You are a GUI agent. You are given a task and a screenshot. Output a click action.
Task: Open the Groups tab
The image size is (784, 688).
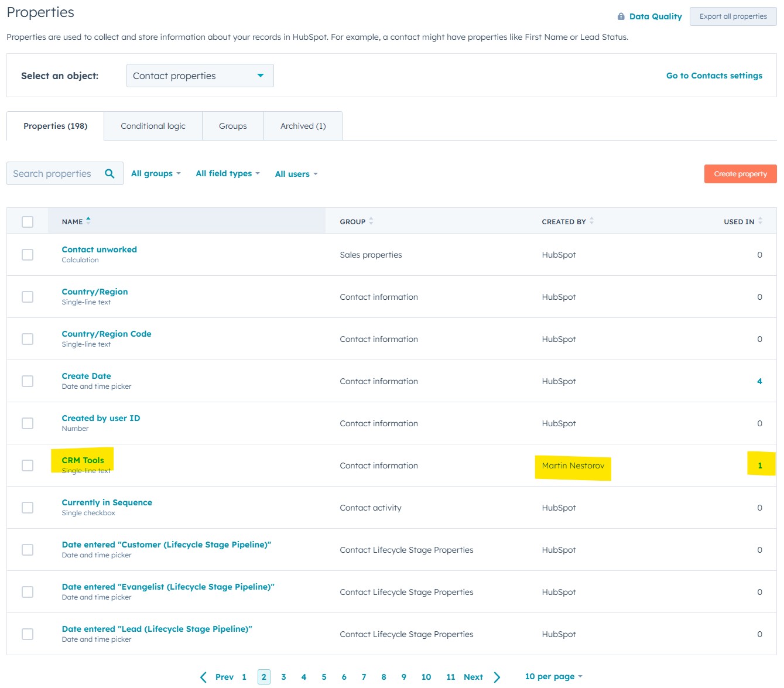(x=233, y=126)
